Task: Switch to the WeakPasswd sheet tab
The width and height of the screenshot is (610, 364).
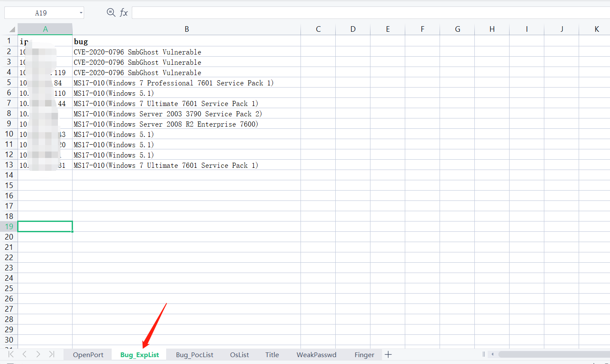Action: coord(316,355)
